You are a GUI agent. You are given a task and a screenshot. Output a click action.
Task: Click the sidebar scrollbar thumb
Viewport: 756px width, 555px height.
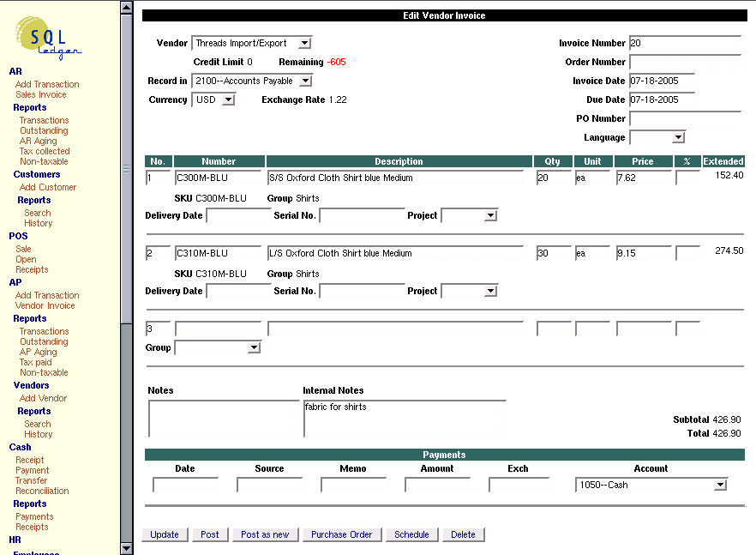coord(126,169)
